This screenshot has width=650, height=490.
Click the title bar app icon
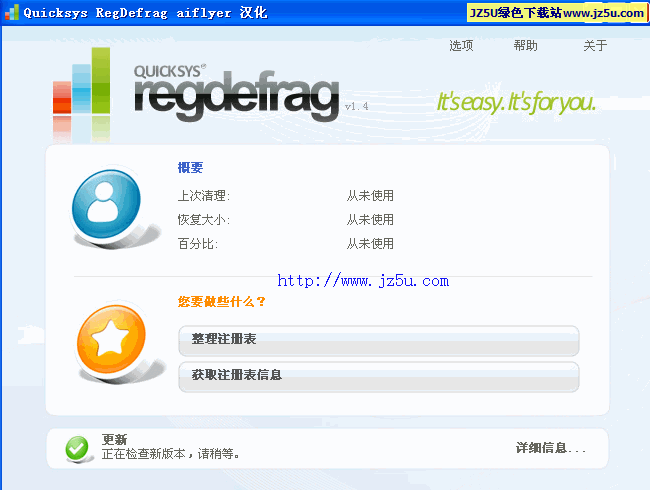coord(12,12)
